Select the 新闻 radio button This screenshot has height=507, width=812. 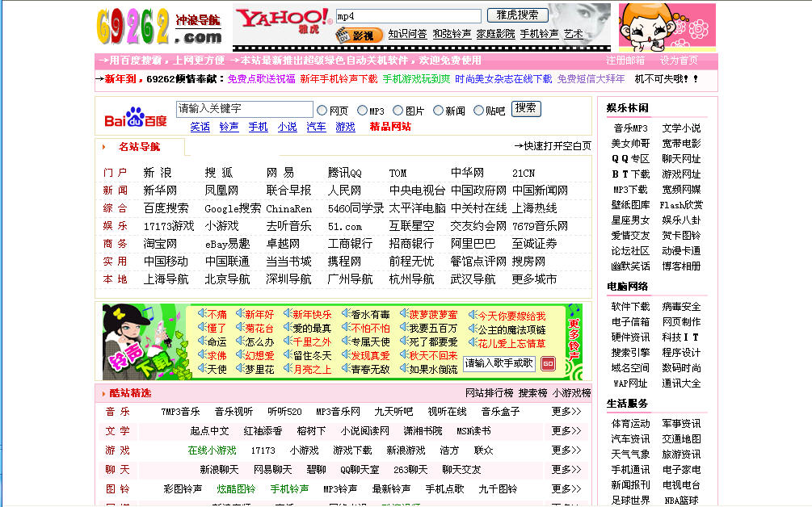(x=438, y=110)
